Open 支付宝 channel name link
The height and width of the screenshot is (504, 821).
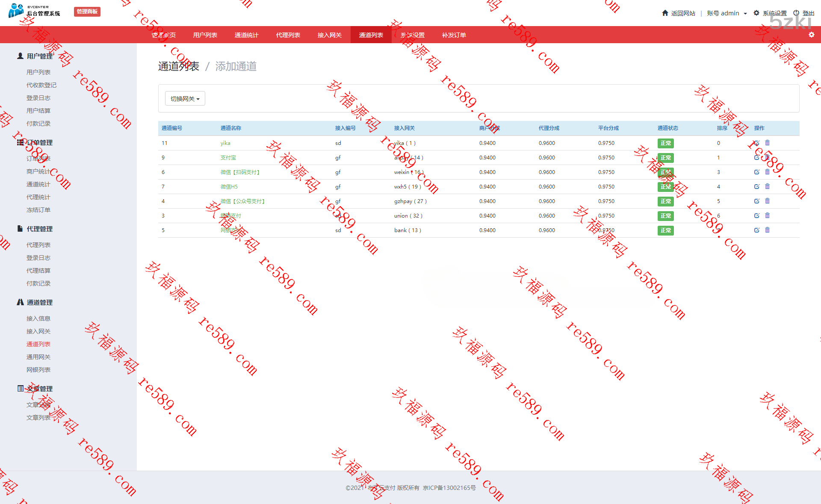pos(228,158)
